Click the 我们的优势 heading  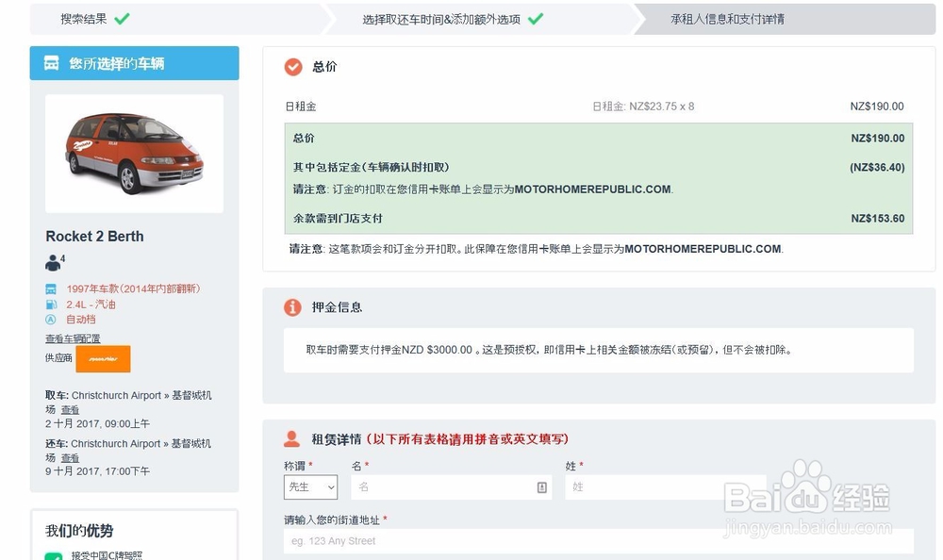[x=79, y=531]
